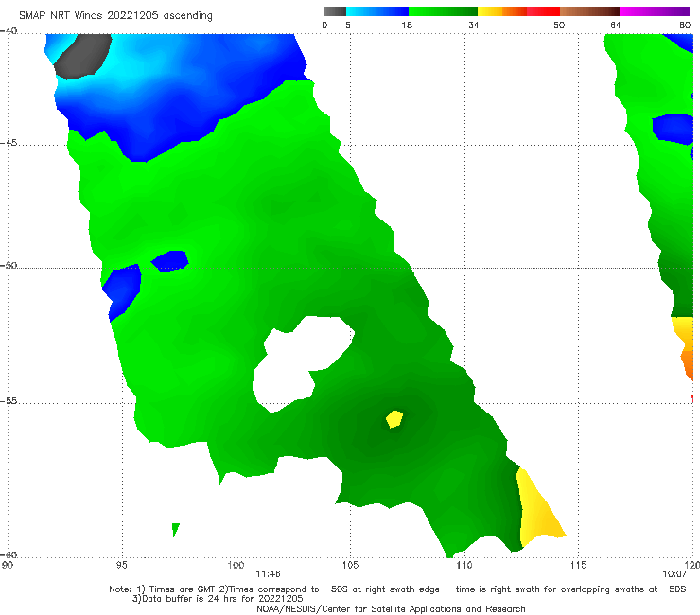Click the note line starting 'Note: 1) Times are GMT'
The width and height of the screenshot is (700, 615).
pos(397,589)
